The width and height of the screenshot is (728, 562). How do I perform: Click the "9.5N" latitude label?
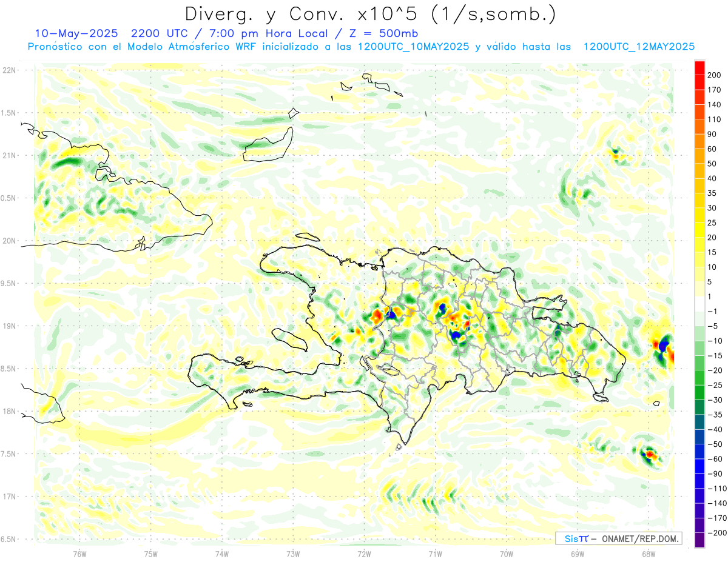[9, 284]
